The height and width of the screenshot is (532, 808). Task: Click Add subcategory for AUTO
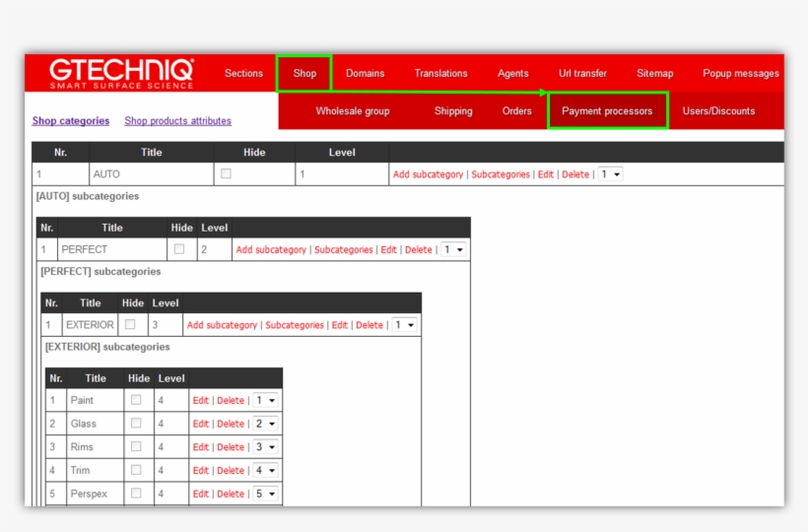[428, 174]
